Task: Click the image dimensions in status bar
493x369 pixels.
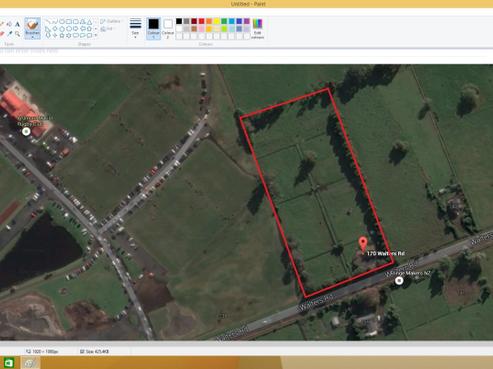Action: pyautogui.click(x=42, y=351)
